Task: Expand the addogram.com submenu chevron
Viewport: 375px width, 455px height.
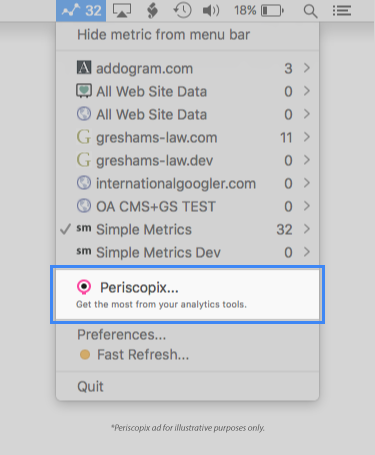Action: coord(307,68)
